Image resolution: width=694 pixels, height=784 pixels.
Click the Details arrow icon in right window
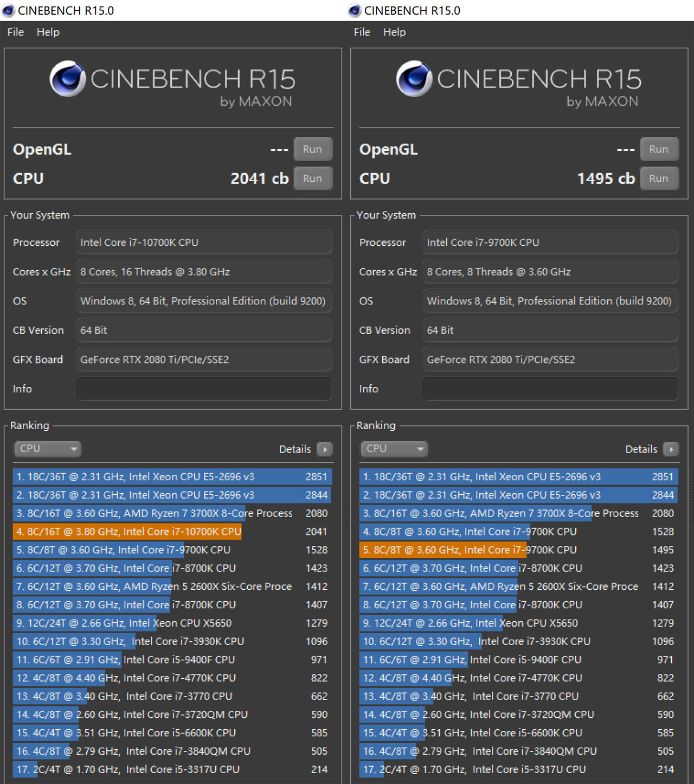[671, 449]
